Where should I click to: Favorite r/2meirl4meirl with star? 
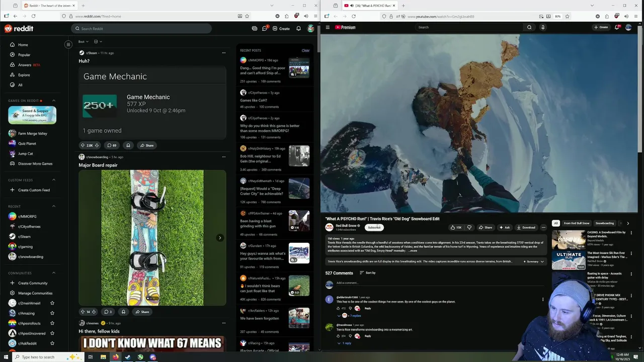point(52,303)
